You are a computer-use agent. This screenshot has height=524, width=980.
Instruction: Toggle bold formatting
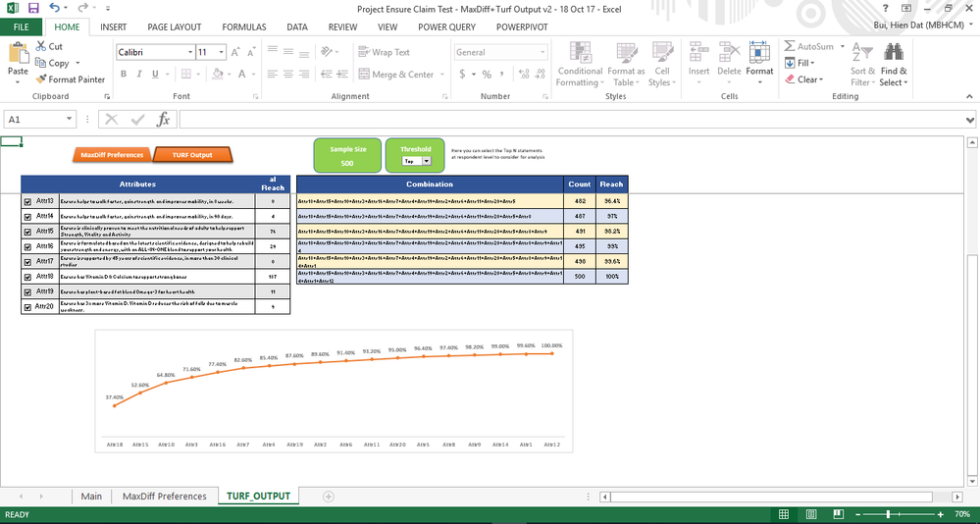124,74
